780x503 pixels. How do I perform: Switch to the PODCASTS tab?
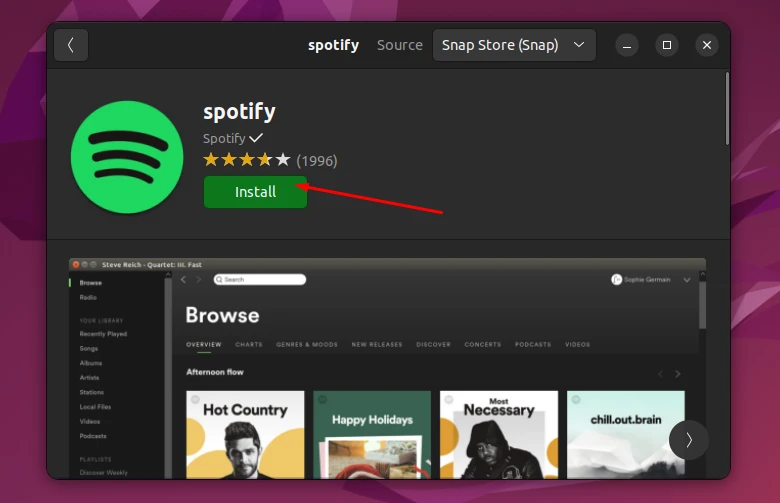coord(533,344)
